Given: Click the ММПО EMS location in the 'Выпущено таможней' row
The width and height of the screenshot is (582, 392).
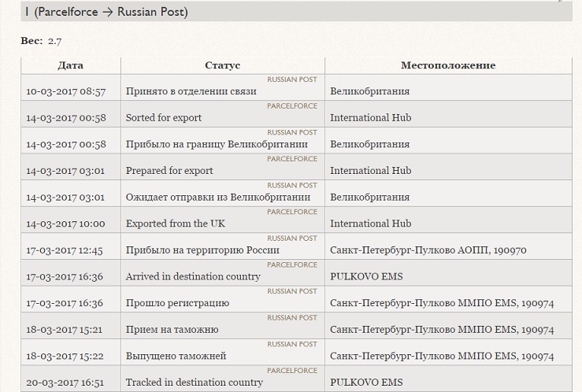Looking at the screenshot, I should click(x=442, y=356).
